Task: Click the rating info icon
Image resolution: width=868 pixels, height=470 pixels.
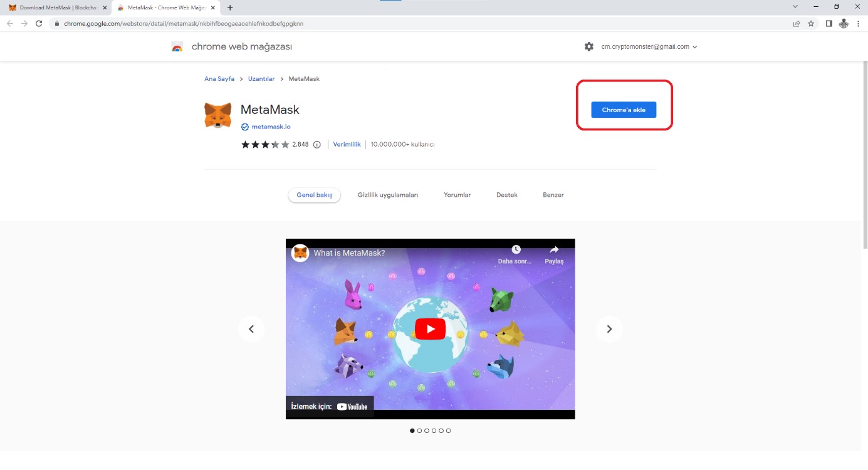Action: [316, 145]
